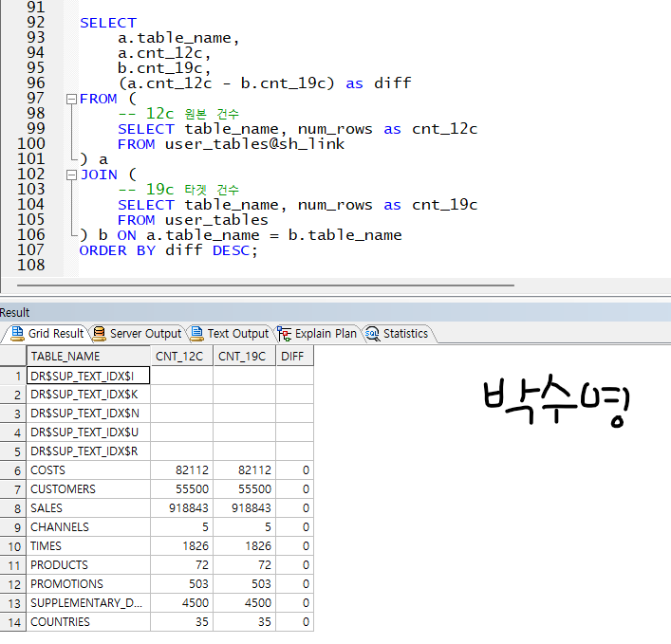
Task: Switch to the Server Output tab
Action: (144, 334)
